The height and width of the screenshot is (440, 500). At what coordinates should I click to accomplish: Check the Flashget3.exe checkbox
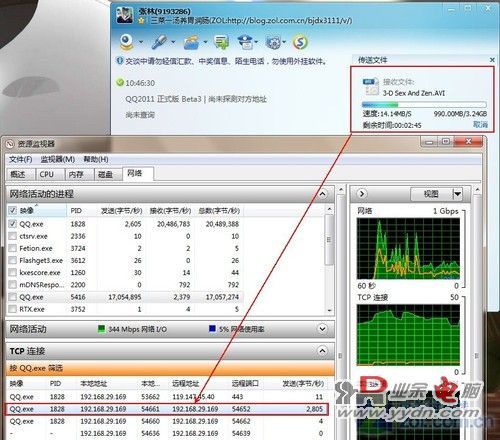12,260
